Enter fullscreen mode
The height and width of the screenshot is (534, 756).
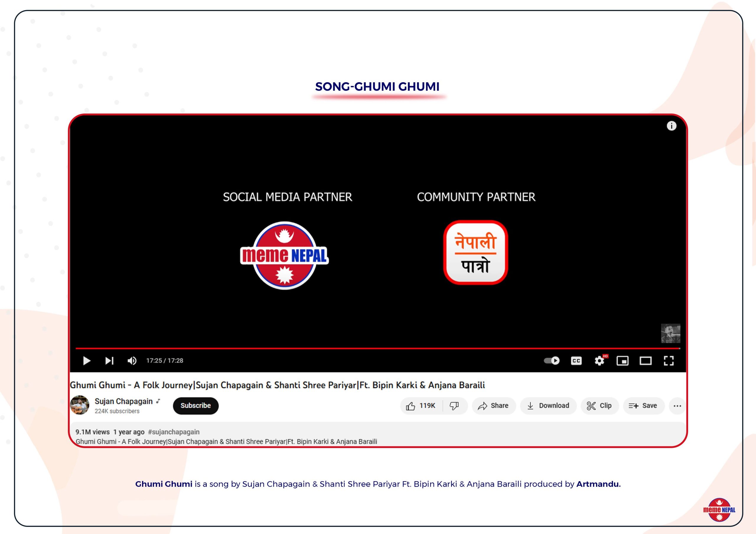[x=668, y=361]
